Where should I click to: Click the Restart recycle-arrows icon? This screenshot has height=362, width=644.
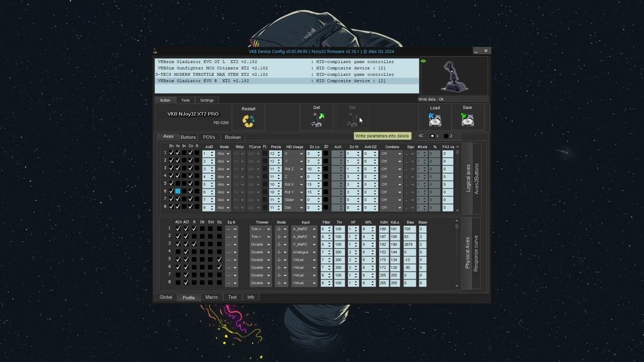[249, 121]
